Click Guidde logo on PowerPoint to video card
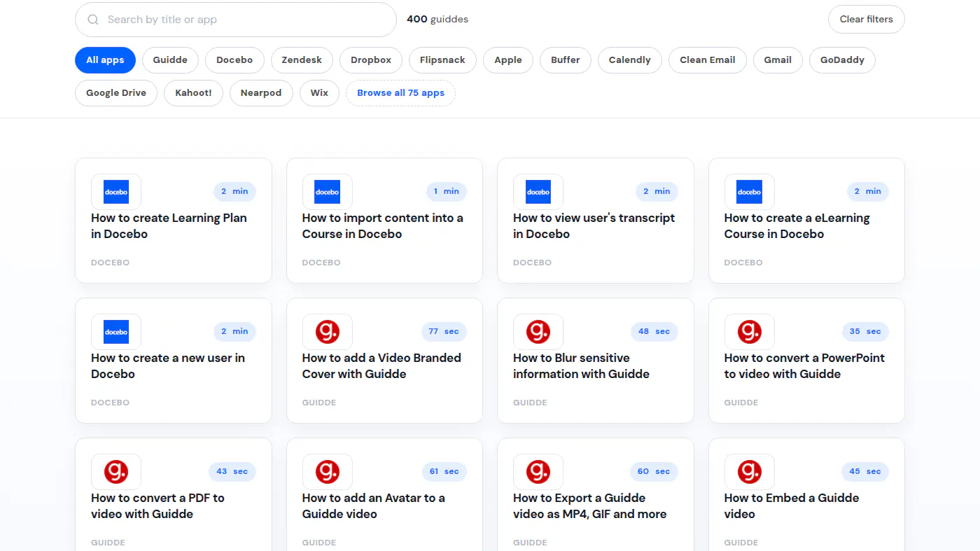The image size is (980, 551). click(x=750, y=332)
